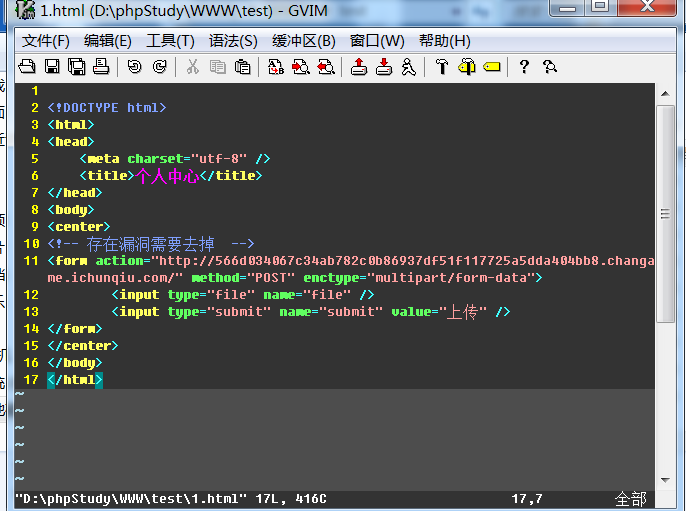
Task: Click the closing </center> tag
Action: (x=83, y=346)
